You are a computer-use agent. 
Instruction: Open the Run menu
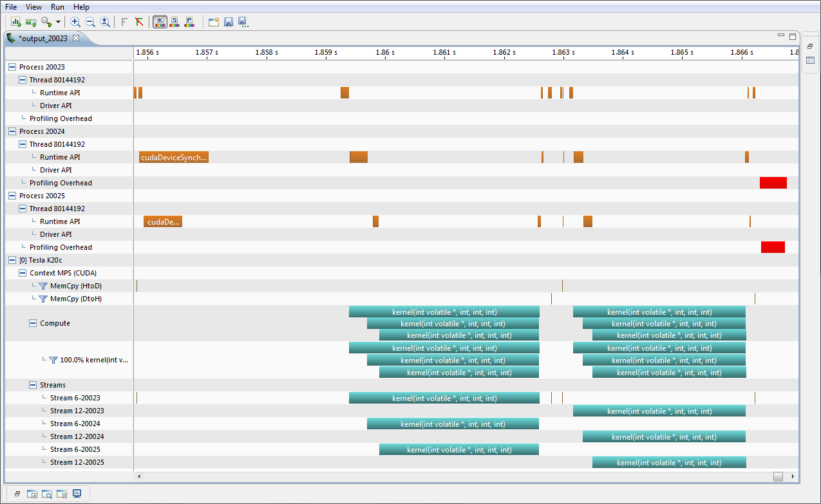[x=57, y=7]
